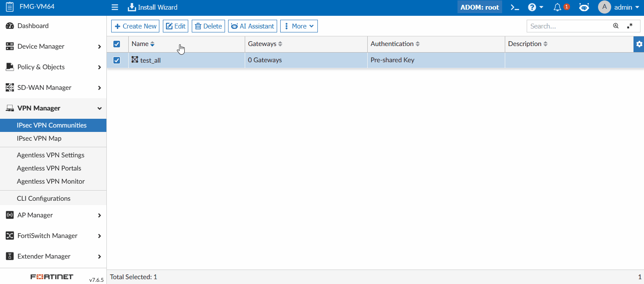Screen dimensions: 644x284
Task: Sort by Description column
Action: [528, 44]
